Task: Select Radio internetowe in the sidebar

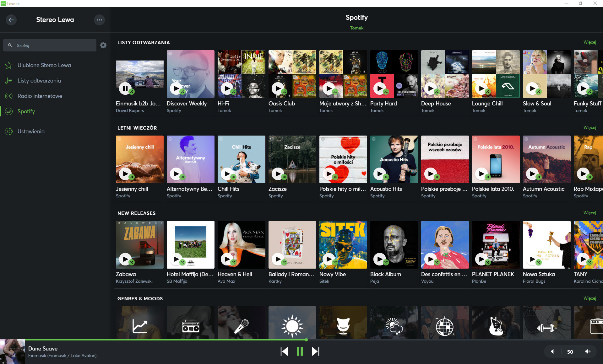Action: coord(40,96)
